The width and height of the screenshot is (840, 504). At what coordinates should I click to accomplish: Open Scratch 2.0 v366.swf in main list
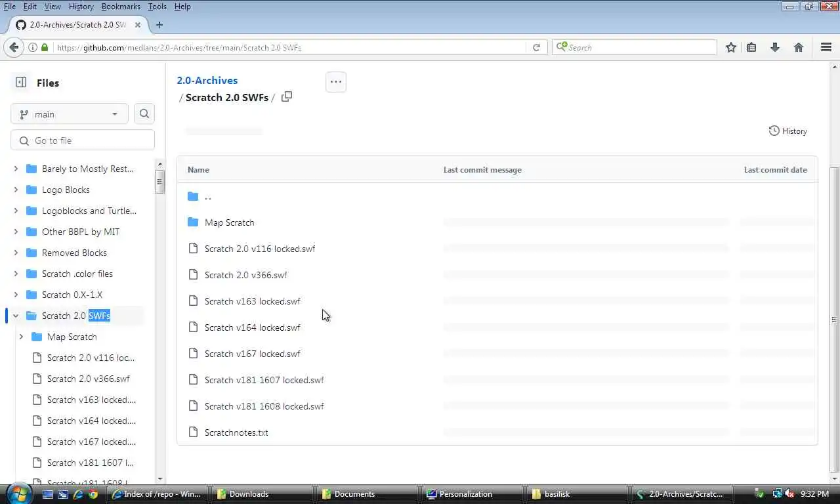[245, 275]
